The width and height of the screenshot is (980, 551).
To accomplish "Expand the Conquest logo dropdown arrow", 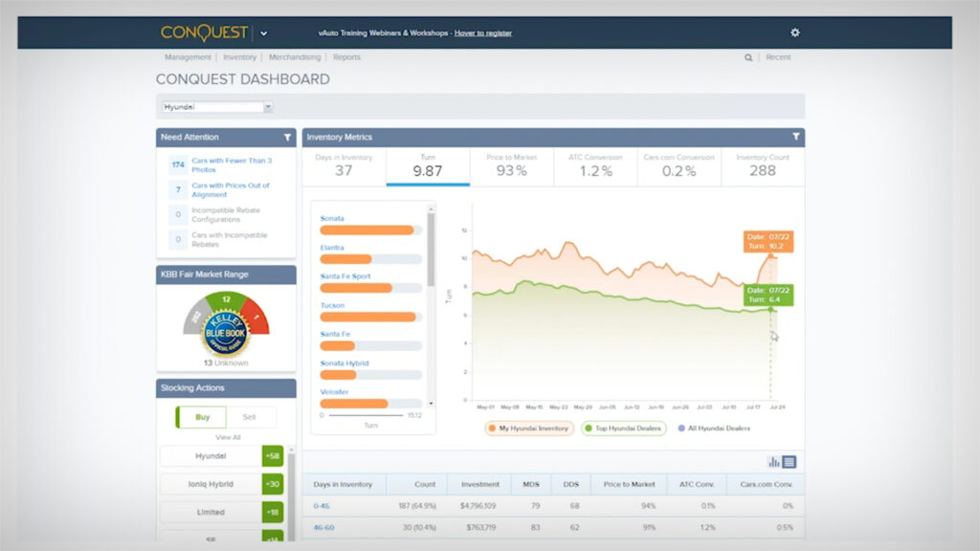I will tap(264, 33).
